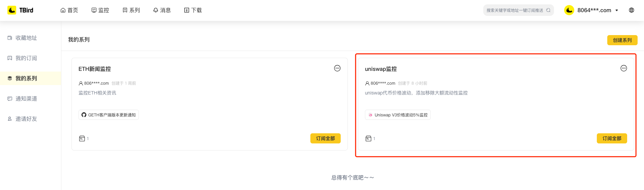Click the GETH客户端版本更新通知 tag
Image resolution: width=644 pixels, height=190 pixels.
click(x=109, y=115)
